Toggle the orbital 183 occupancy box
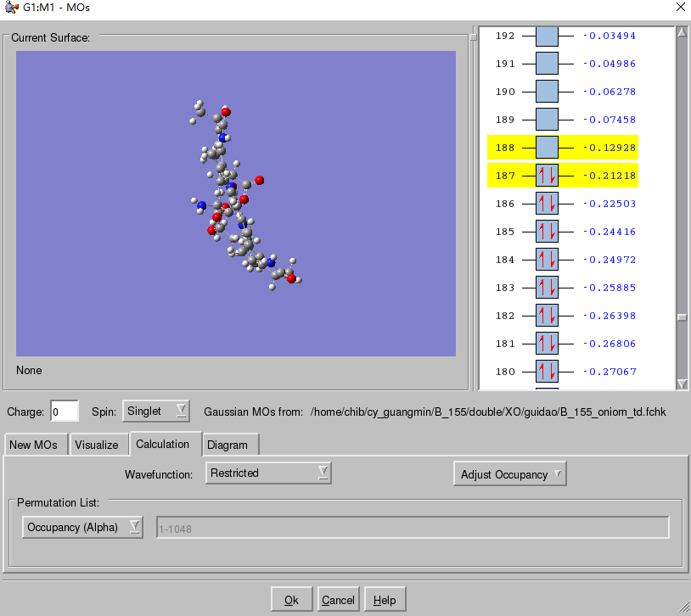The width and height of the screenshot is (691, 616). tap(547, 288)
